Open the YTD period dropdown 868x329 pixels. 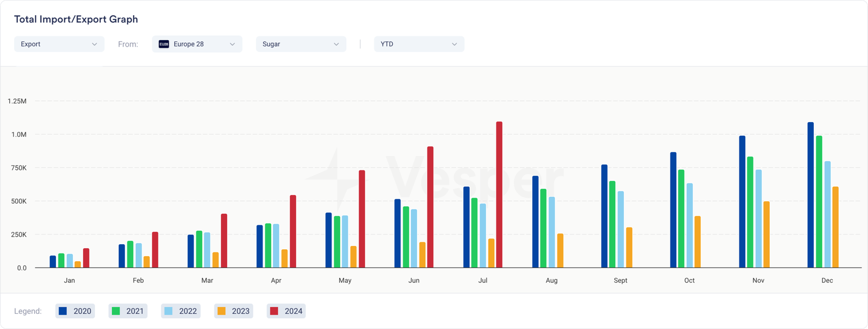click(419, 44)
